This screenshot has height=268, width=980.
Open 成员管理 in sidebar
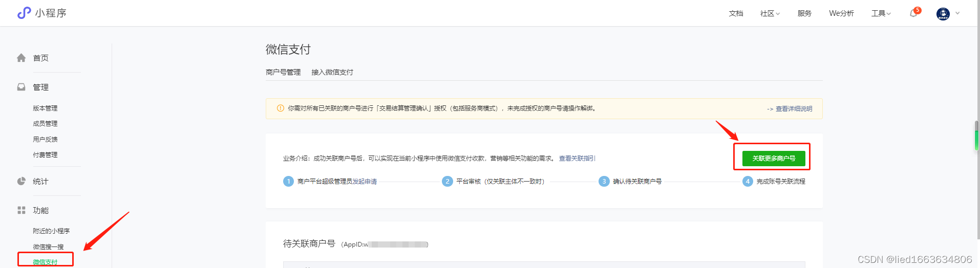(45, 123)
